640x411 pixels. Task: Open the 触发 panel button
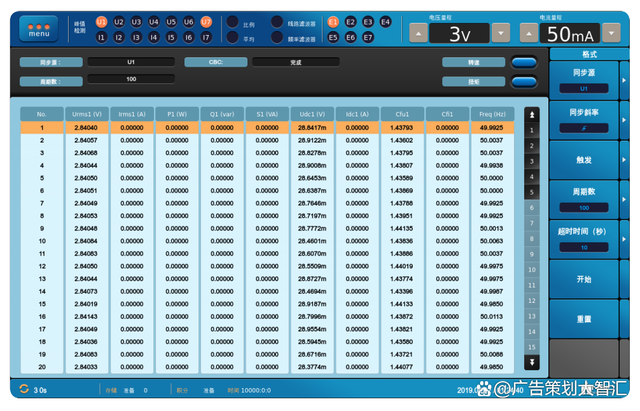(x=584, y=160)
